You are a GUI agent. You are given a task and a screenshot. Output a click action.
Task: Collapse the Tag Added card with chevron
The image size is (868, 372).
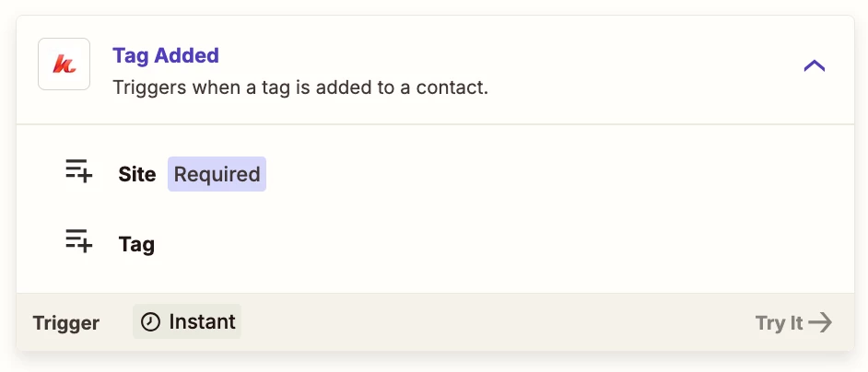click(x=814, y=66)
